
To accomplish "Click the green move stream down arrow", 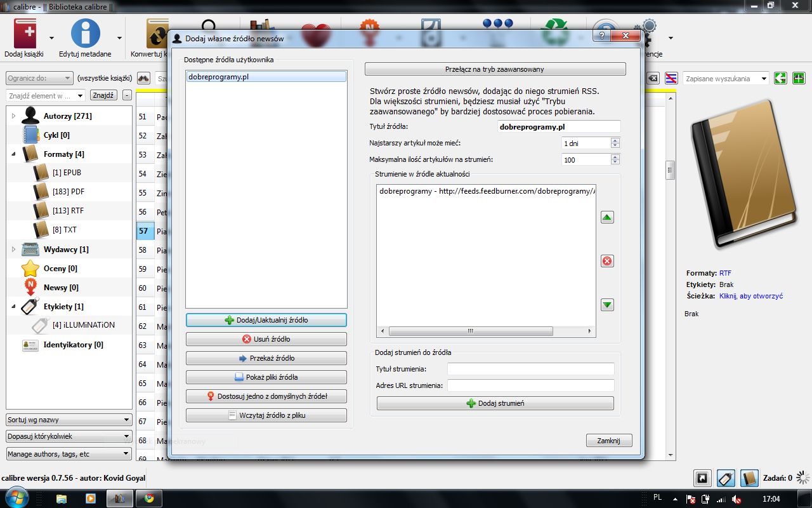I will pos(607,305).
